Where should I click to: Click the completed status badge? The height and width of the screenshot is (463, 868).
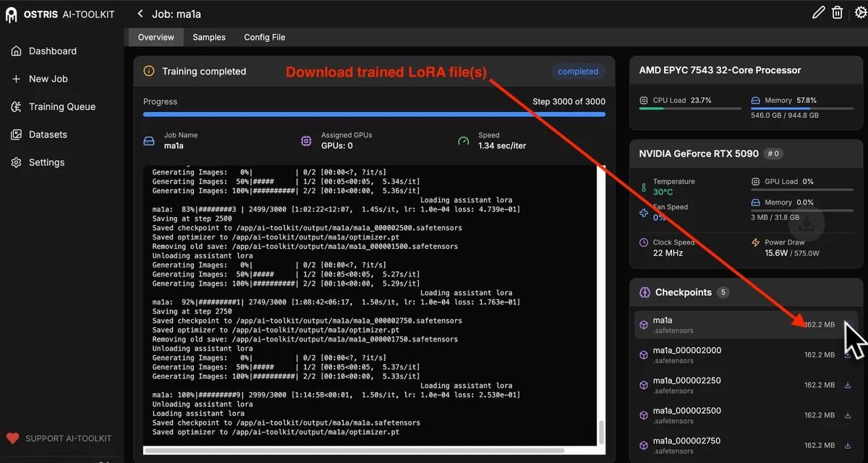pyautogui.click(x=578, y=72)
